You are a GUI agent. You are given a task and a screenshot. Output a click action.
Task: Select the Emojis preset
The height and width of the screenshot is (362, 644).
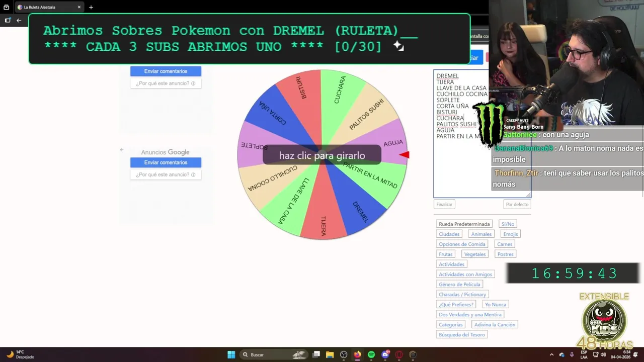(510, 234)
